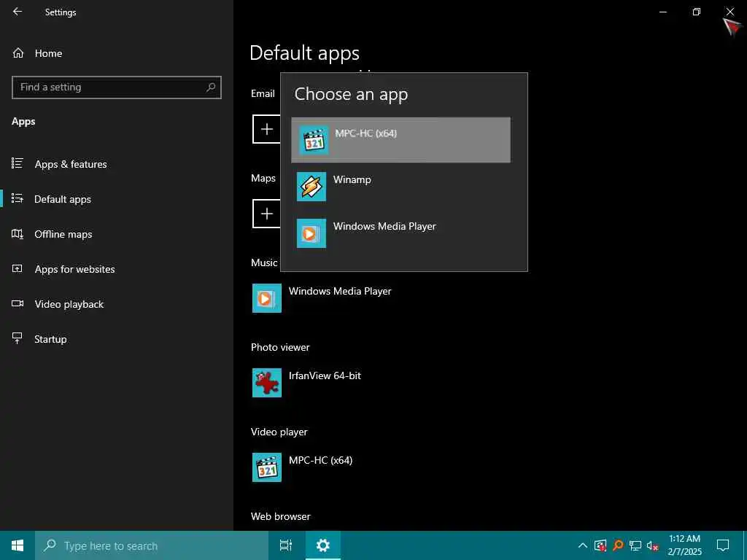The height and width of the screenshot is (560, 747).
Task: Select MPC-HC (x64) in Choose an app list
Action: (x=400, y=140)
